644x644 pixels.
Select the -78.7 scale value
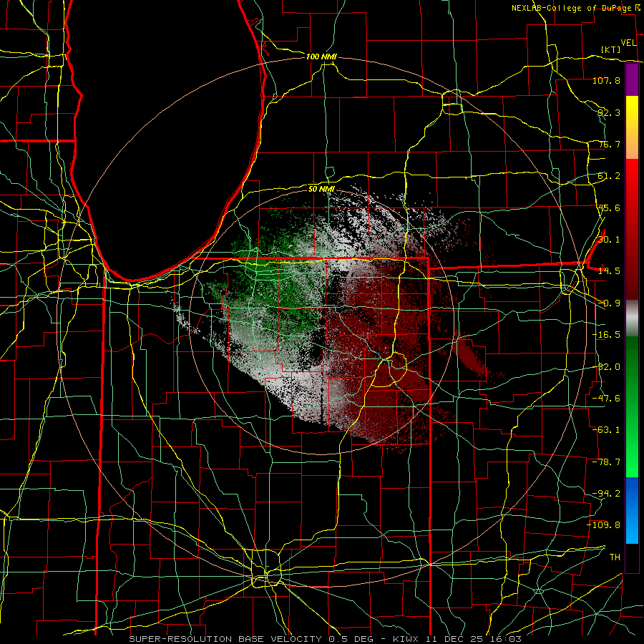pos(606,462)
